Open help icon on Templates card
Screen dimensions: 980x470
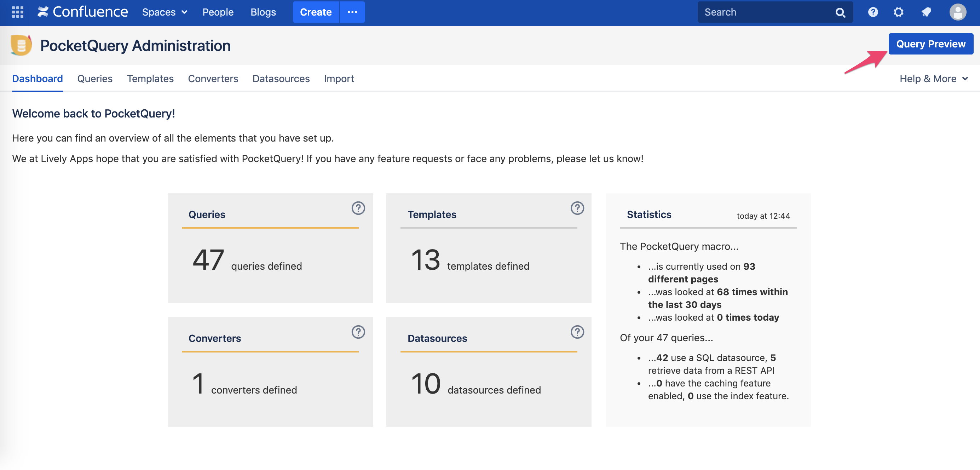point(577,208)
